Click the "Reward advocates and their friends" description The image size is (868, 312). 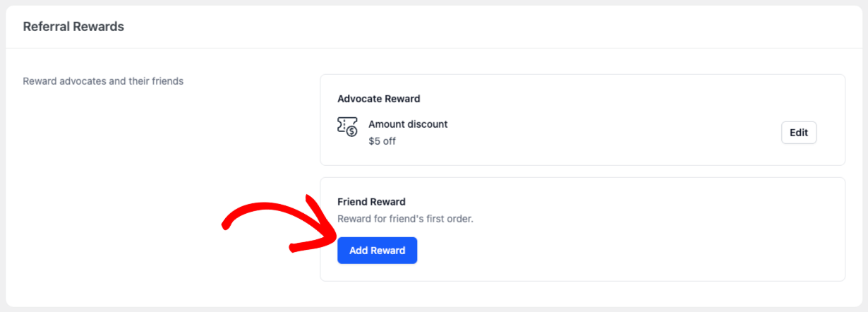103,81
